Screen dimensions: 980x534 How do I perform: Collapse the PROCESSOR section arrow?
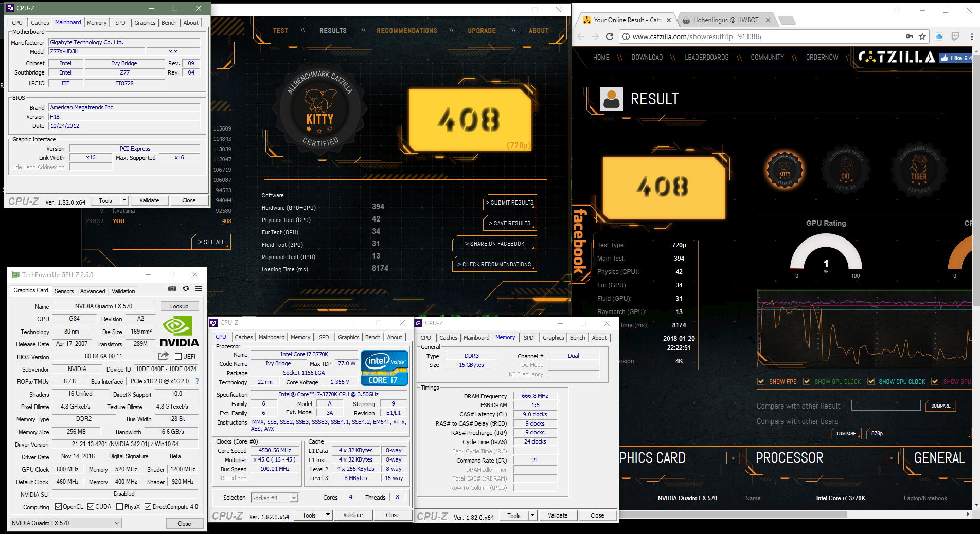tap(891, 458)
